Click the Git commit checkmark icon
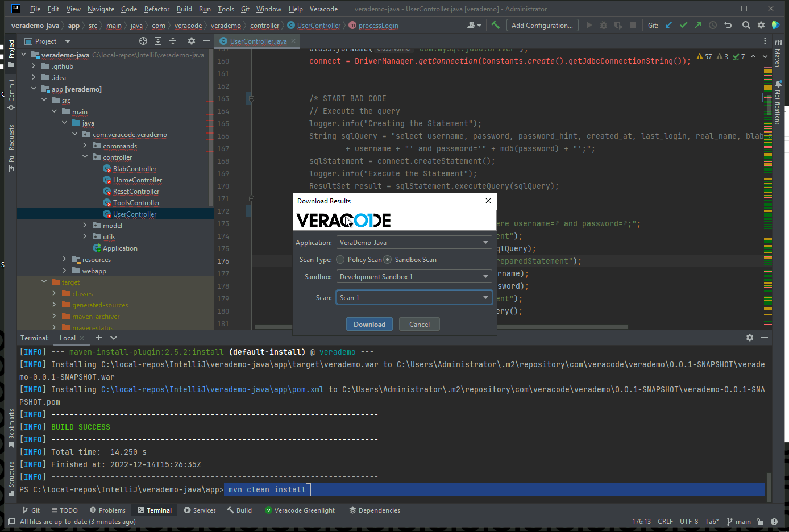The height and width of the screenshot is (532, 789). (683, 25)
